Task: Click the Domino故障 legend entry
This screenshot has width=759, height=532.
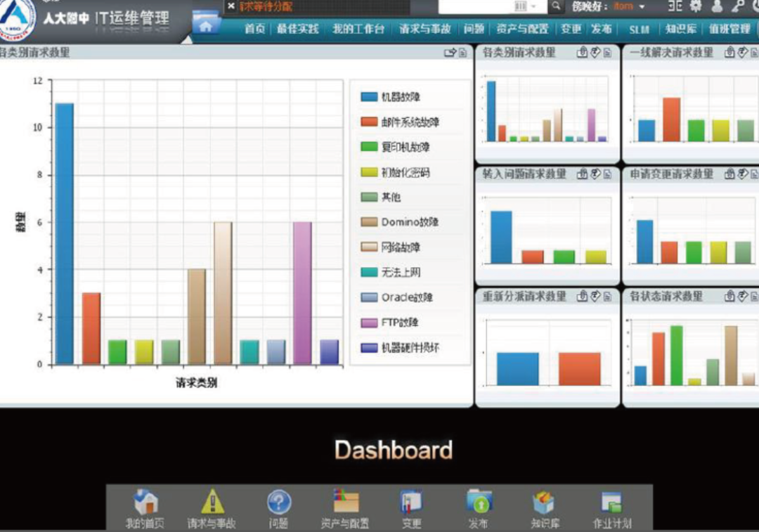Action: [400, 222]
